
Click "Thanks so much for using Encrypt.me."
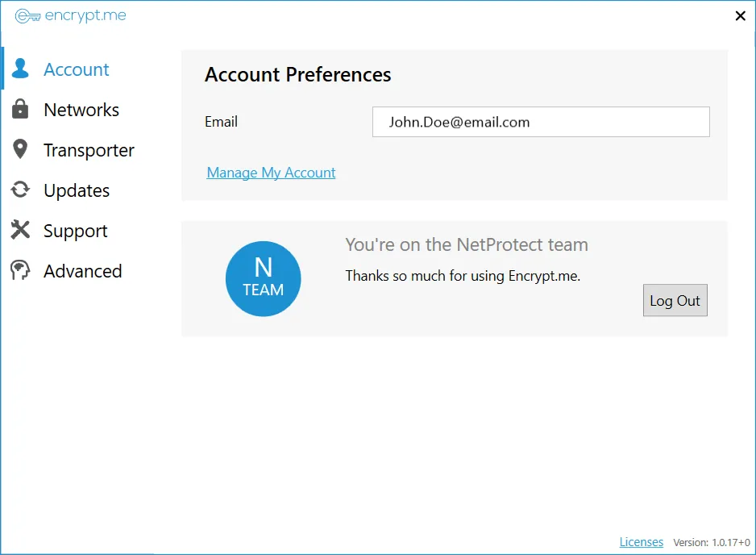463,276
